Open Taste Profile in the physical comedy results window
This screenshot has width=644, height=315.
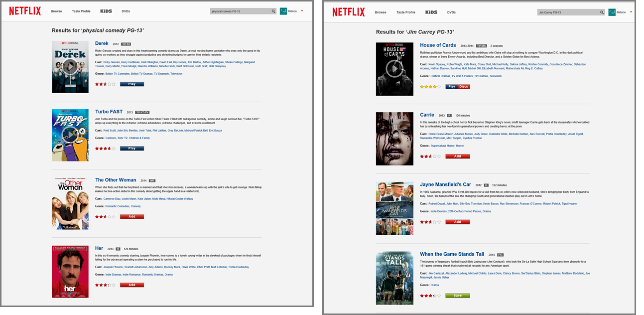tap(81, 11)
